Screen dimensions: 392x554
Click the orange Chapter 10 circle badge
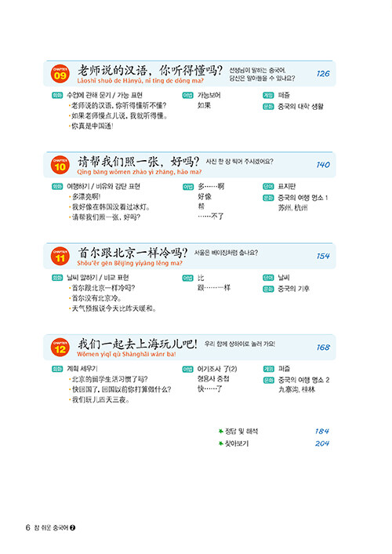60,165
